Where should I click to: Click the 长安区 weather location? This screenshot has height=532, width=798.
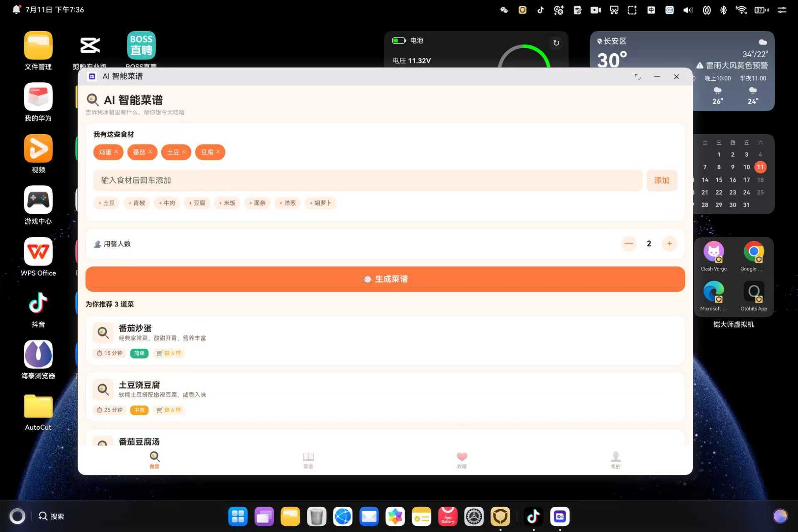[x=612, y=41]
